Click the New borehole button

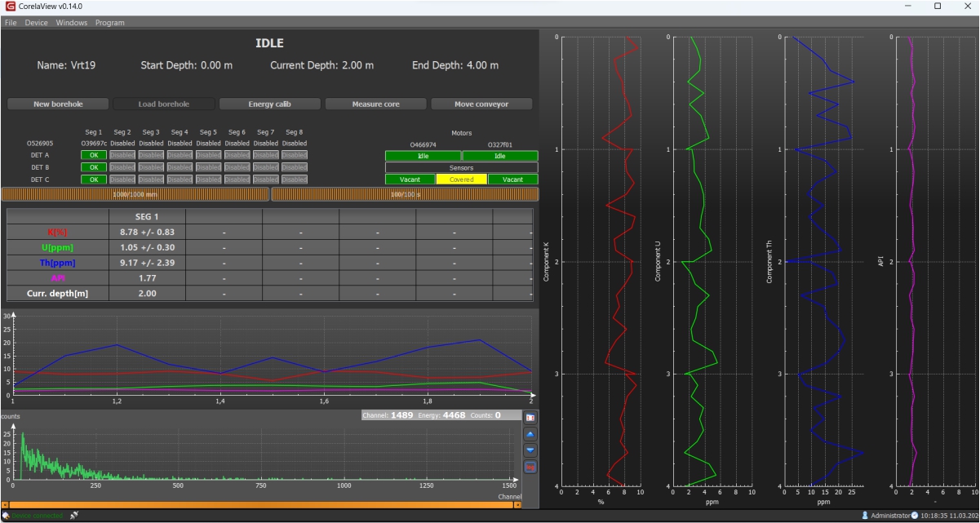click(x=58, y=104)
